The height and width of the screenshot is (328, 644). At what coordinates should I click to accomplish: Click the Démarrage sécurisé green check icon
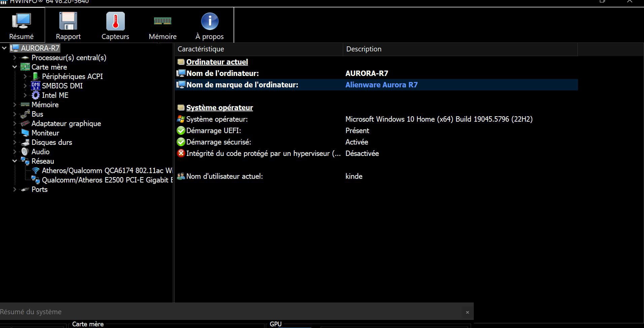click(181, 142)
